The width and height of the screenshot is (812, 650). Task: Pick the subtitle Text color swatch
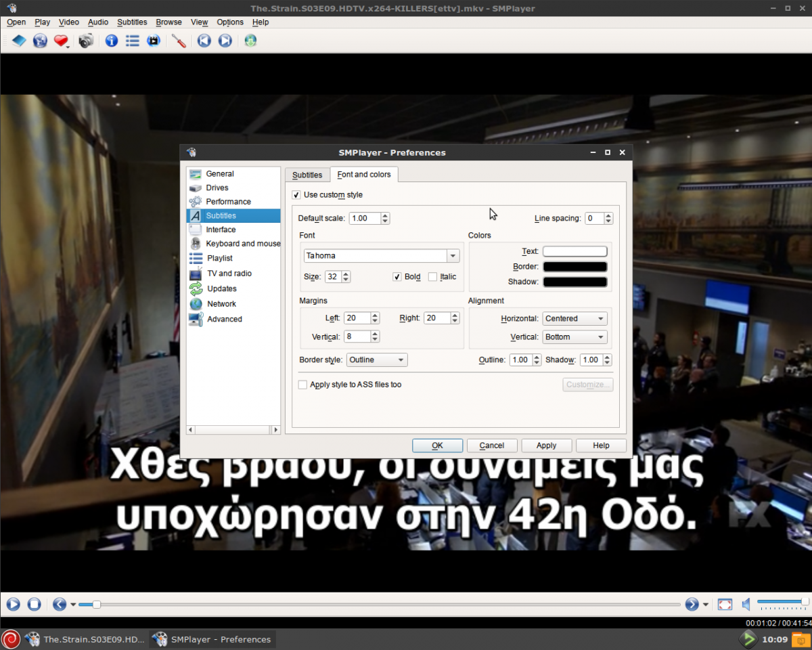tap(575, 252)
